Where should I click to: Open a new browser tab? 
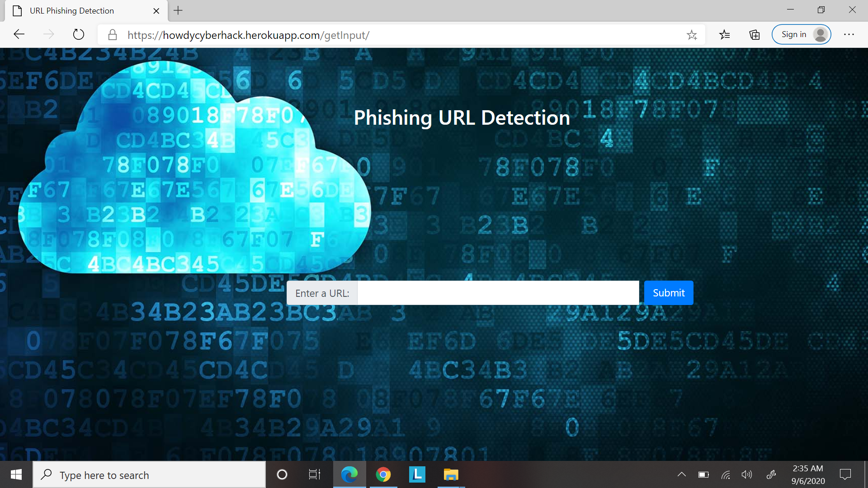(x=178, y=10)
